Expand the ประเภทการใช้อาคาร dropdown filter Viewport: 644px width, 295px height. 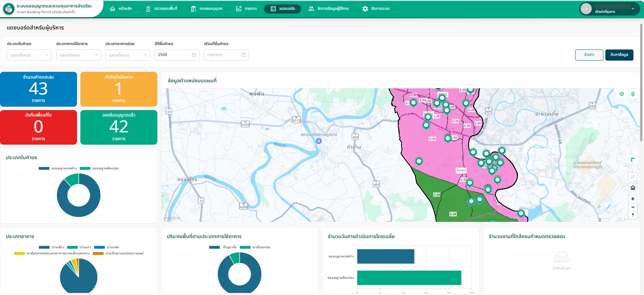(78, 55)
